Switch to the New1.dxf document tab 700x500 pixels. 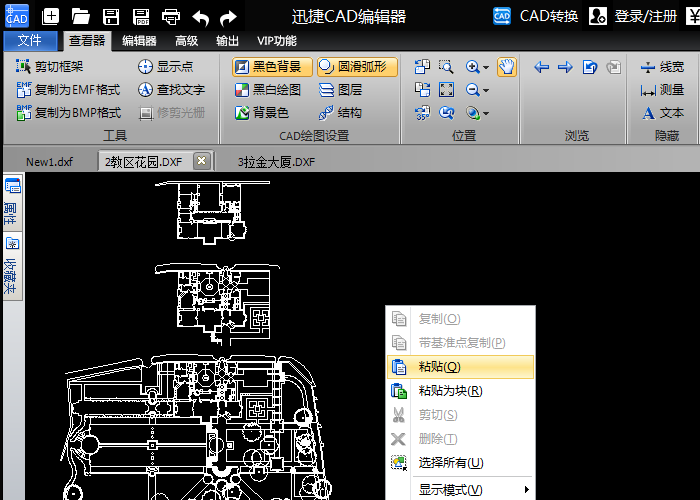pos(50,162)
